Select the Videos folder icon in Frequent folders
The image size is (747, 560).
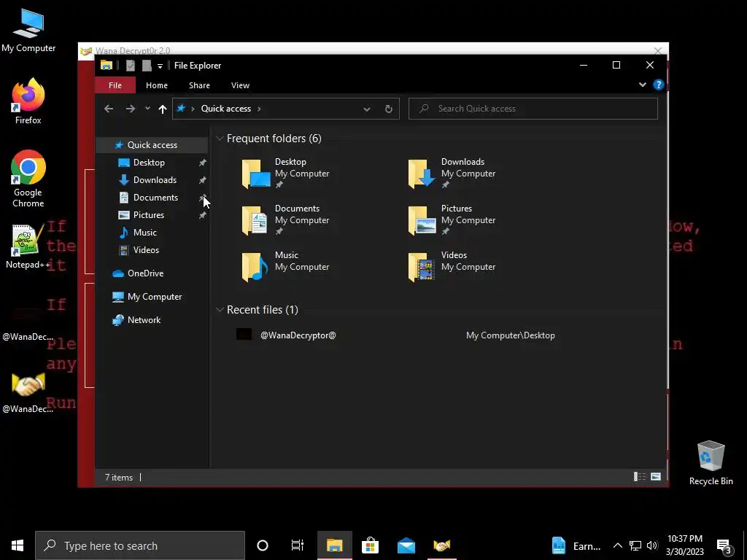[421, 267]
